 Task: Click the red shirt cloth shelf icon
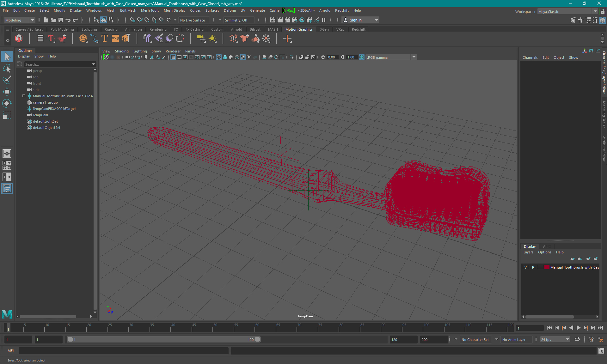[244, 39]
